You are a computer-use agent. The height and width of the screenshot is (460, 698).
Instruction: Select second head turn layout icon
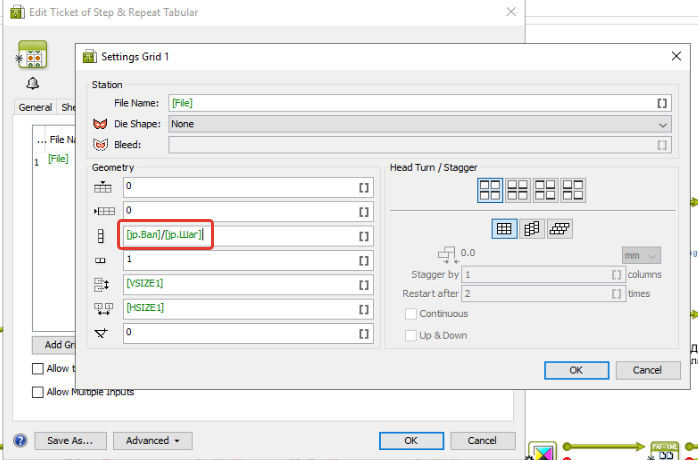518,190
